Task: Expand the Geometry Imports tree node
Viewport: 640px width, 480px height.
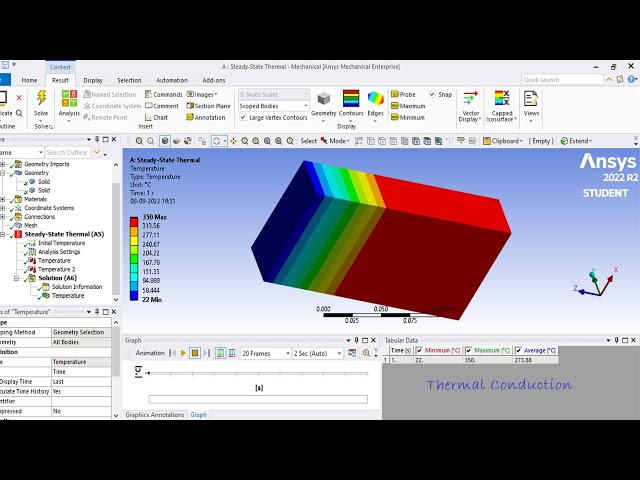Action: pos(2,164)
